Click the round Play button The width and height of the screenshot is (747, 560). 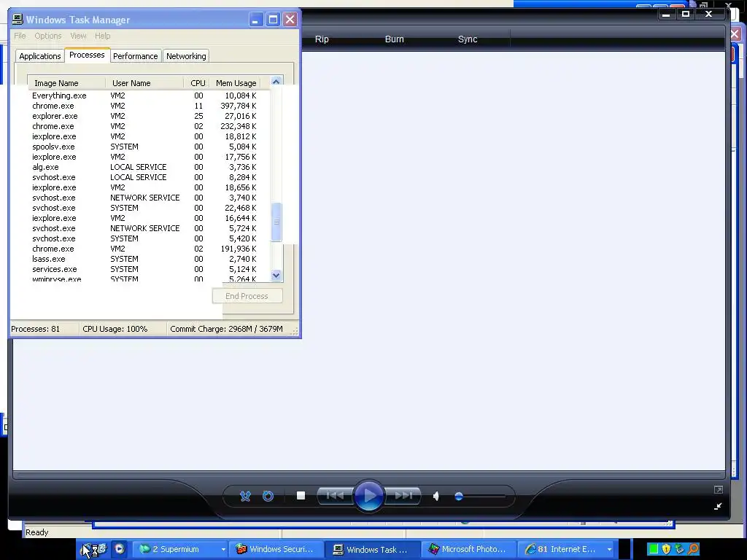(368, 496)
